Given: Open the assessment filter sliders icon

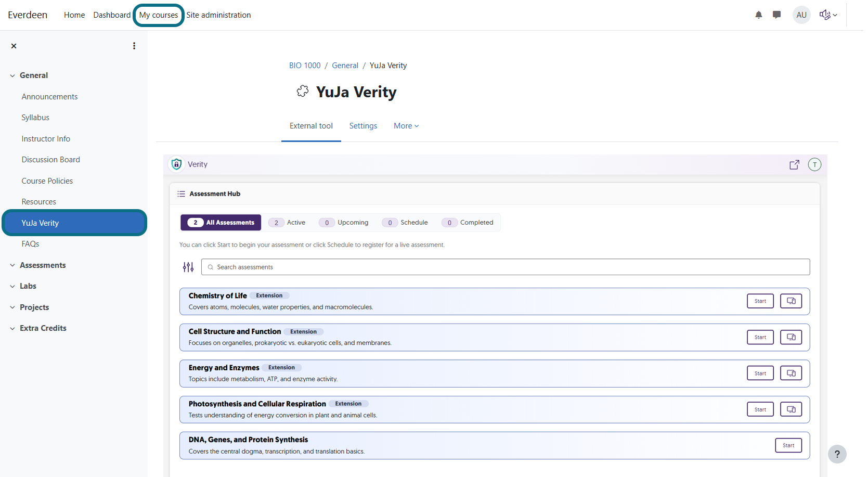Looking at the screenshot, I should point(188,267).
